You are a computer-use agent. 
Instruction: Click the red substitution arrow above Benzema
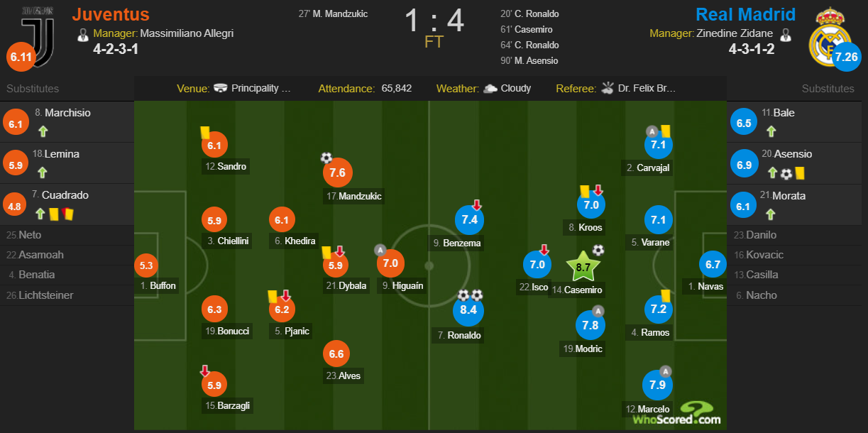[477, 205]
